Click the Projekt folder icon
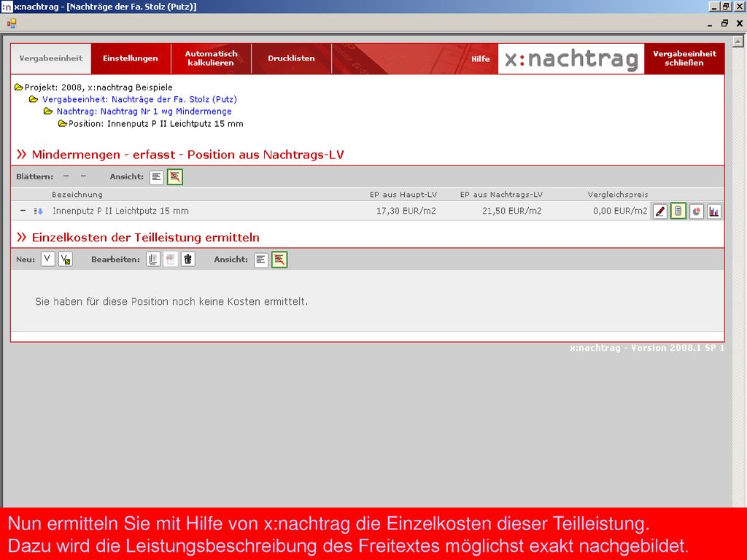The width and height of the screenshot is (747, 560). click(18, 87)
